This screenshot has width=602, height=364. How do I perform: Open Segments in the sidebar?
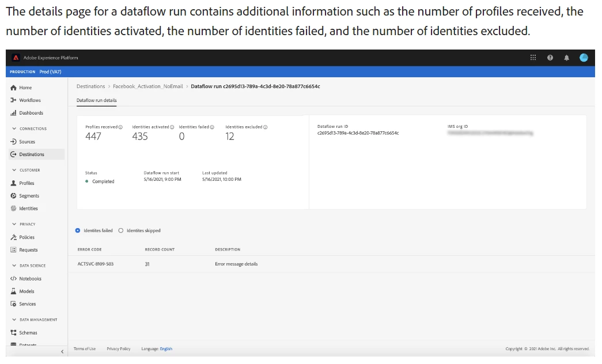(29, 196)
